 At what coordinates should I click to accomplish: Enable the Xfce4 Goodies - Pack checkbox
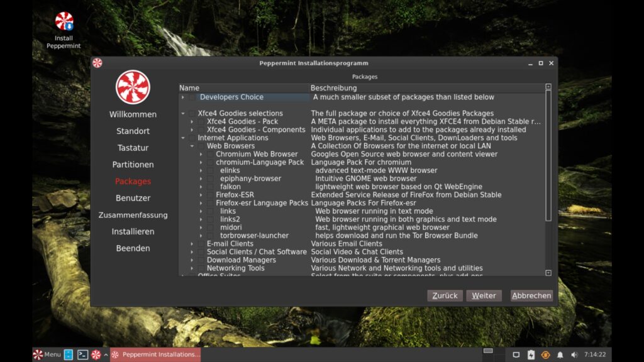(x=201, y=122)
